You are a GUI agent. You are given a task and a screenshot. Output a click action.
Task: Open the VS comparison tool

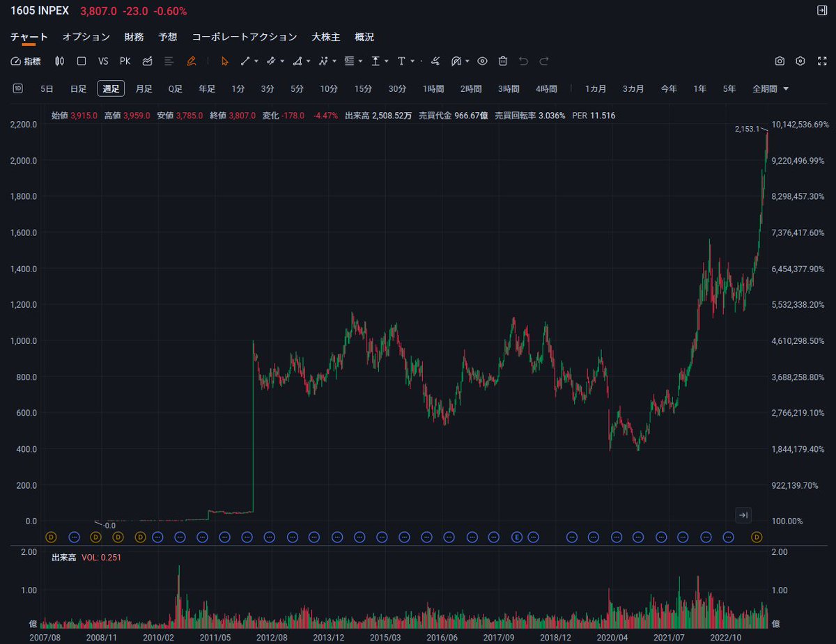tap(103, 61)
